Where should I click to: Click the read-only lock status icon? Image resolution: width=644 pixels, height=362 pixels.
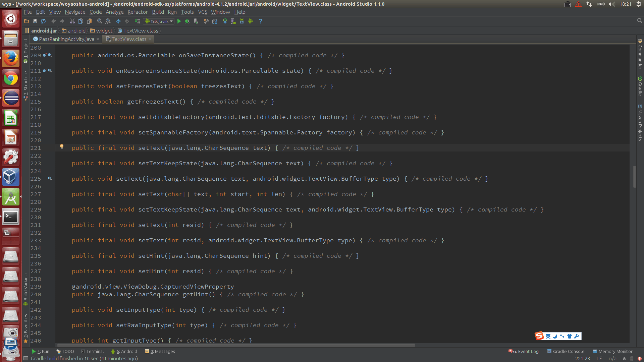pos(624,359)
